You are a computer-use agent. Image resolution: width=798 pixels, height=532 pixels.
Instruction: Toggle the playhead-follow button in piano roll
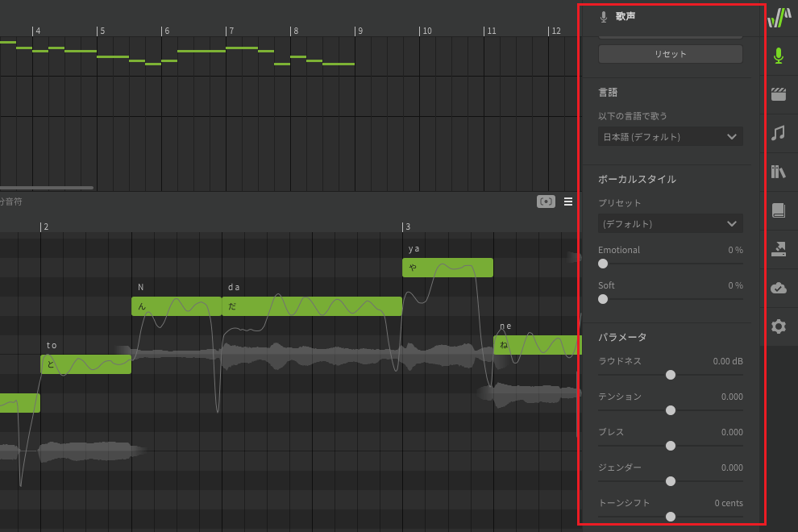tap(546, 202)
